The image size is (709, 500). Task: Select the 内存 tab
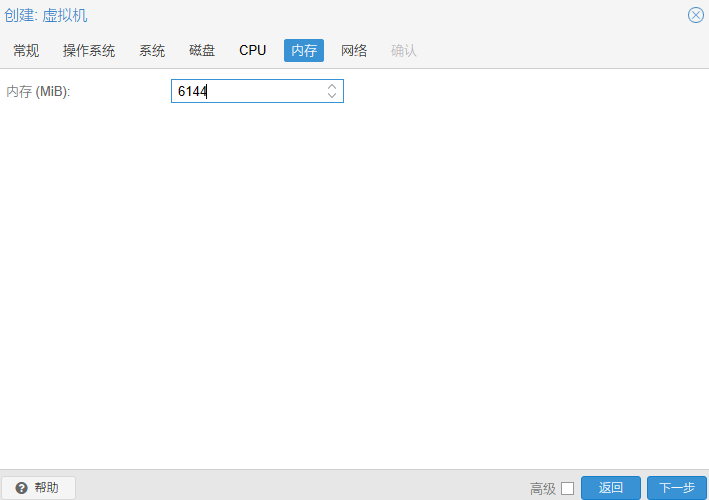[304, 50]
